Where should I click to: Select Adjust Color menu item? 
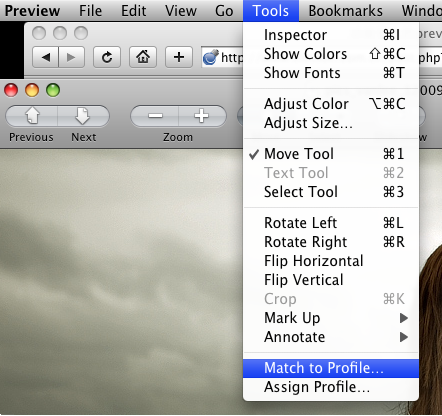(331, 104)
